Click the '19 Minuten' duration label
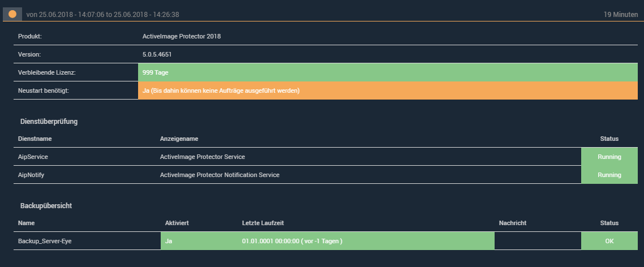Image resolution: width=644 pixels, height=267 pixels. tap(621, 14)
